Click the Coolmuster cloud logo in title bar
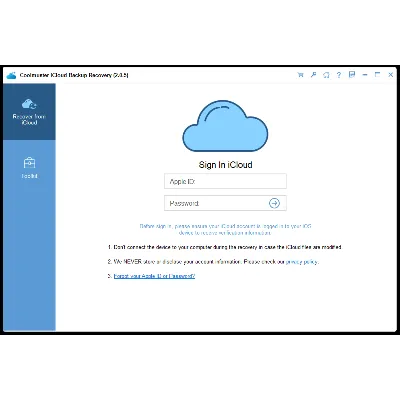 pos(11,75)
